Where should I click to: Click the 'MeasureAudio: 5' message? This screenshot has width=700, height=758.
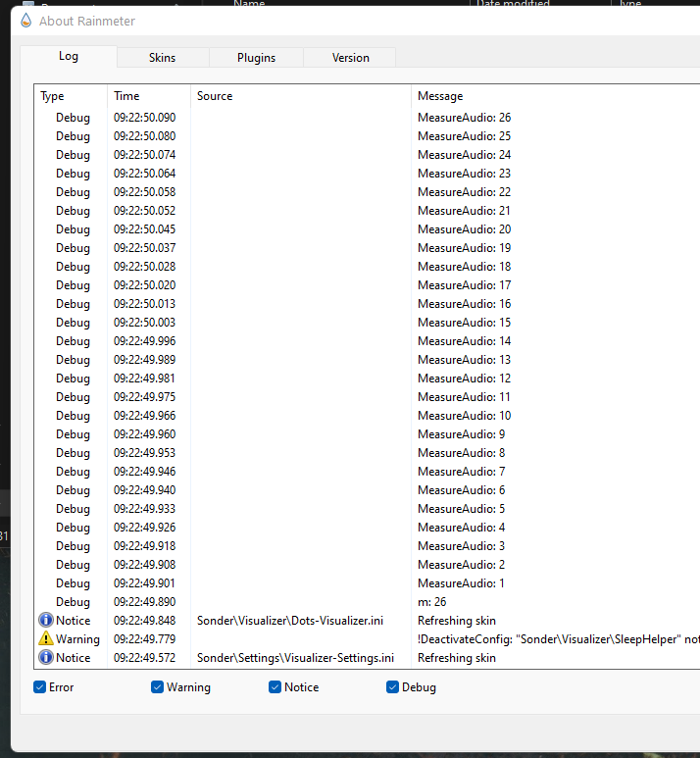pyautogui.click(x=461, y=508)
